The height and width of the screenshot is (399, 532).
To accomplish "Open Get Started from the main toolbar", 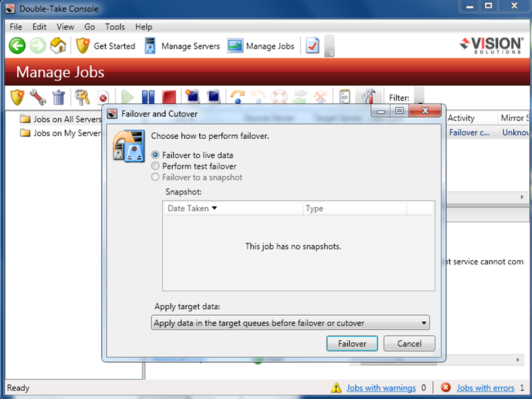I will (105, 46).
